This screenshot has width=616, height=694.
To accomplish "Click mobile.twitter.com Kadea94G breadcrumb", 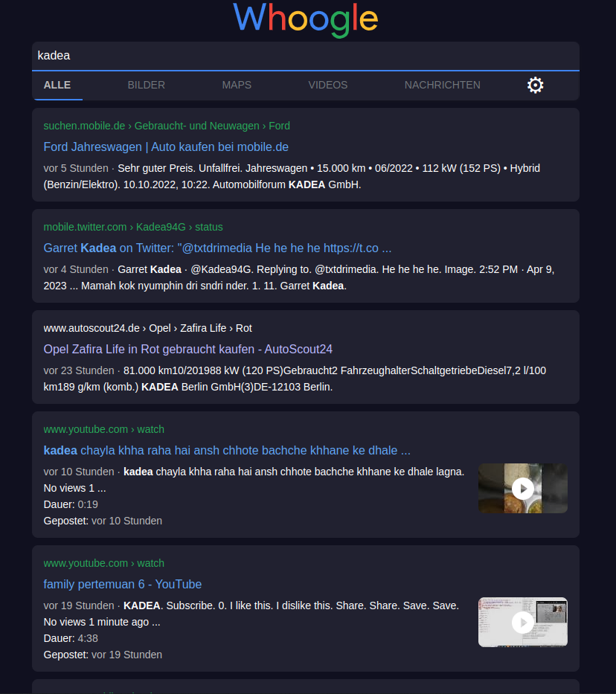I will (x=133, y=227).
